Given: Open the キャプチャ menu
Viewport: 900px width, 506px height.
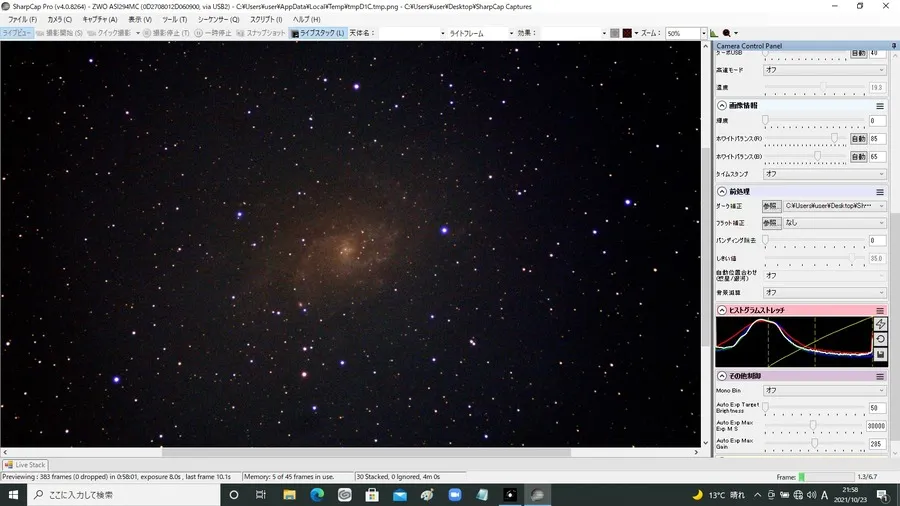Looking at the screenshot, I should coord(99,19).
